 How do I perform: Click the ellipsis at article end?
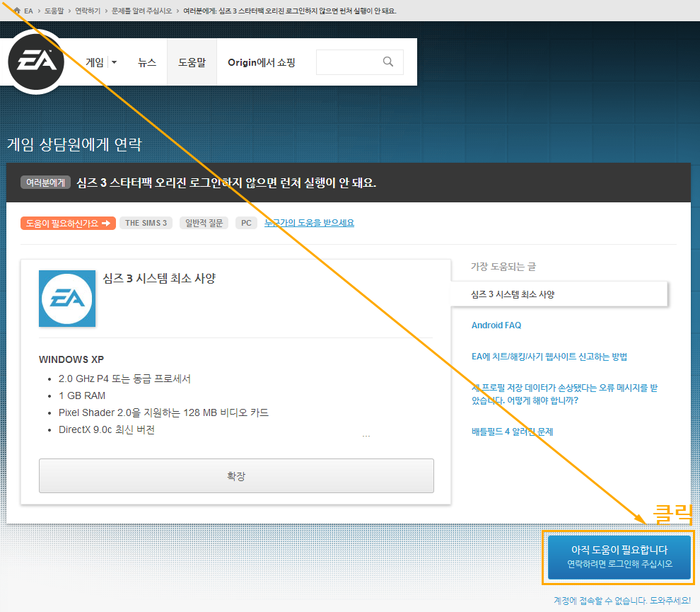[x=366, y=436]
